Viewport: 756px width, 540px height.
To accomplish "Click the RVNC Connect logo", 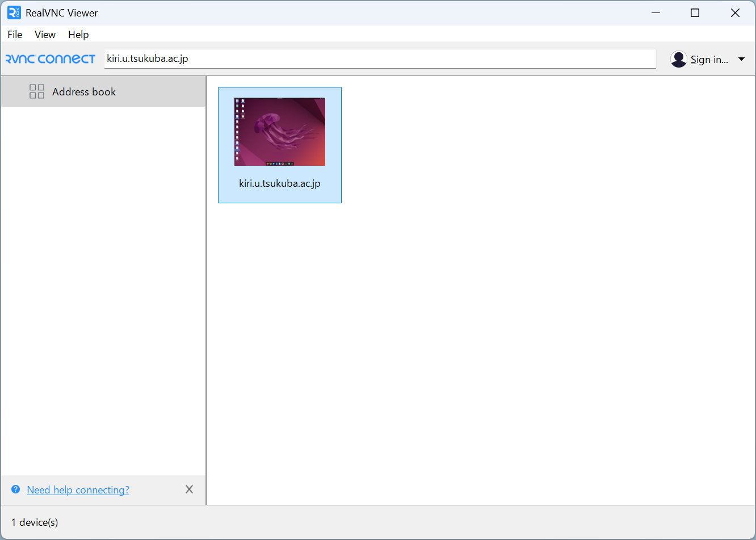I will pos(51,59).
